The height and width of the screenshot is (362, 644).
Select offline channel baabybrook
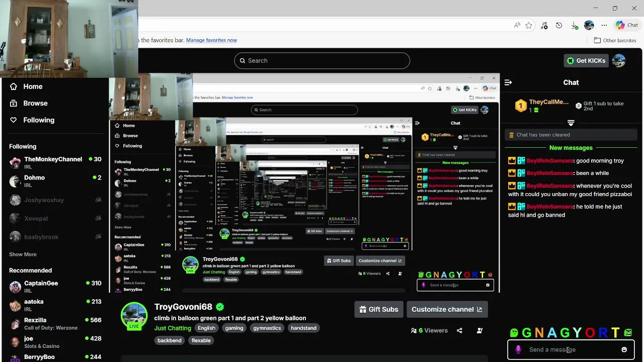[55, 237]
